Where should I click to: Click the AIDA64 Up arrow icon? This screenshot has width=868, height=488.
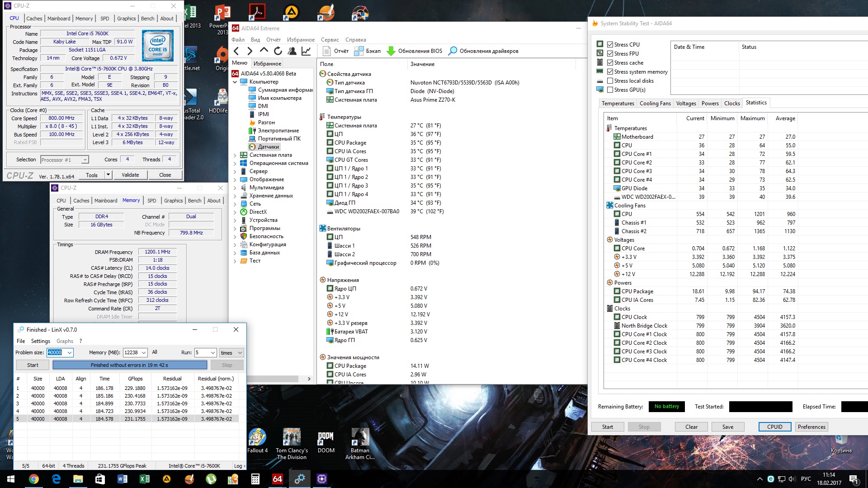264,51
